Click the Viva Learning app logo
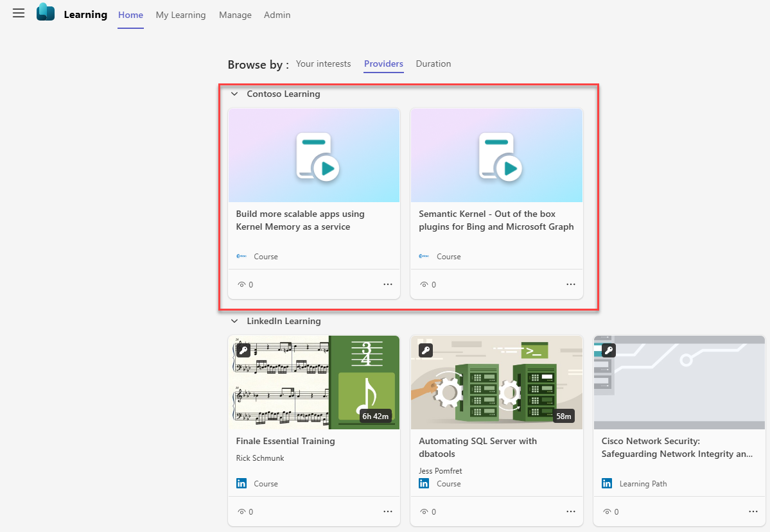The width and height of the screenshot is (770, 532). [x=46, y=12]
